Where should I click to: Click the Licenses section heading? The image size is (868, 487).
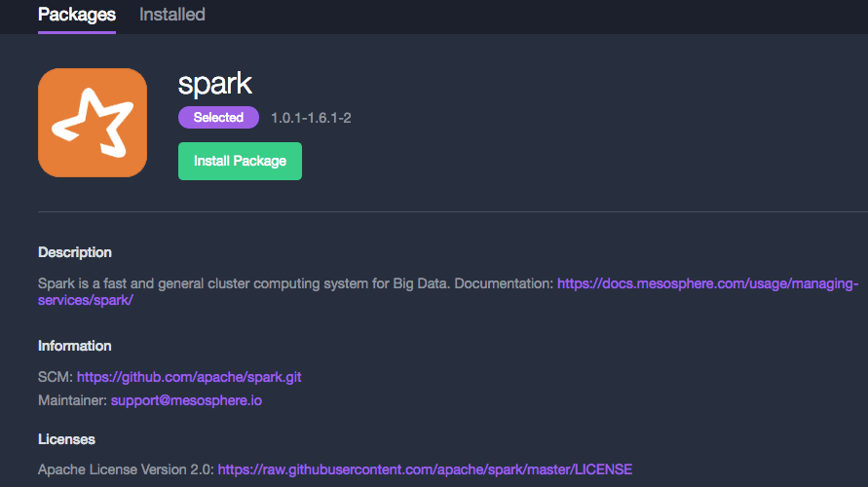tap(66, 439)
